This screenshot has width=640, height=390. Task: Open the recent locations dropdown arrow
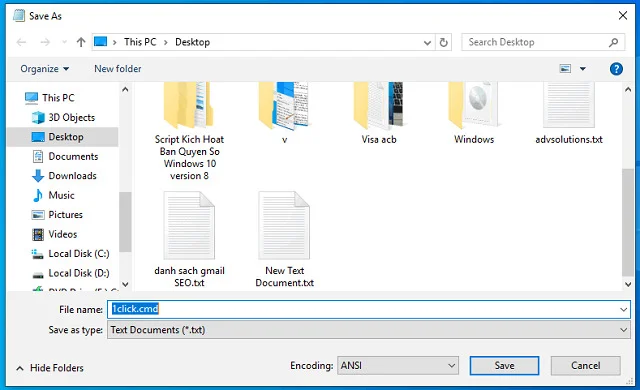pos(64,42)
